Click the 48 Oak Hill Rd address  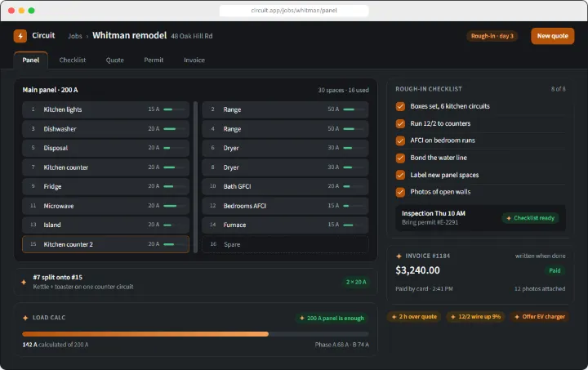coord(192,37)
